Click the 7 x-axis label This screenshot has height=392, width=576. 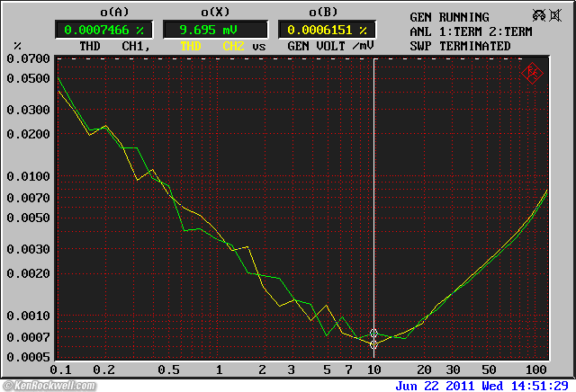click(348, 370)
